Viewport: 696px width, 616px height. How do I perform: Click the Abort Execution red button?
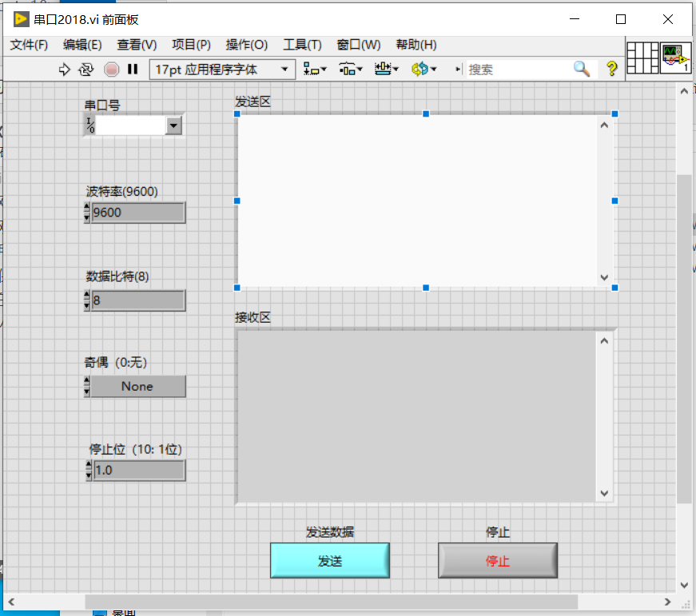[111, 70]
